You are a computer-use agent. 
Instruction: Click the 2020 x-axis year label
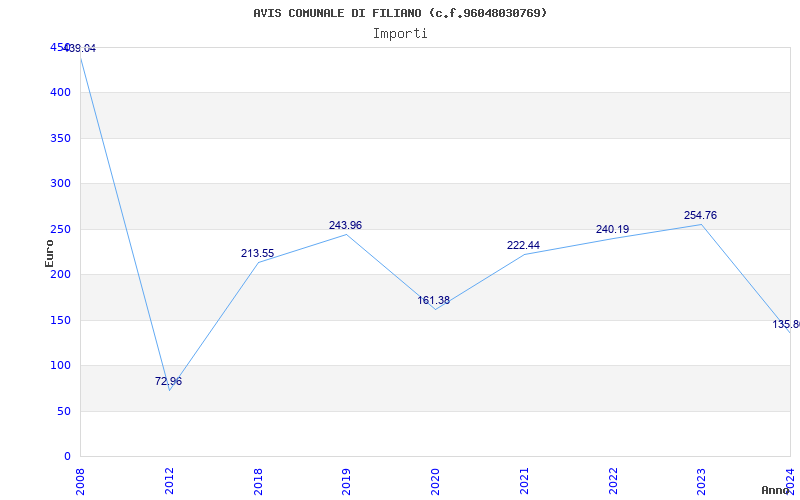(x=435, y=481)
